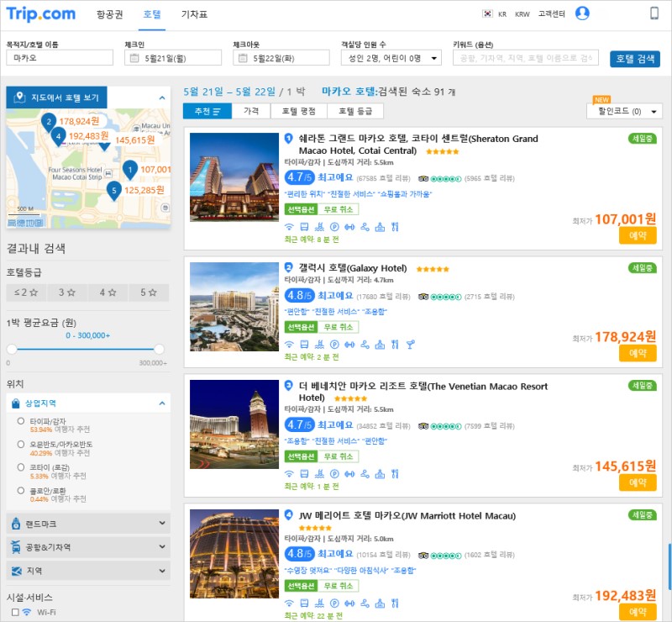Click the mobile phone app icon
Image resolution: width=672 pixels, height=622 pixels.
click(x=654, y=13)
